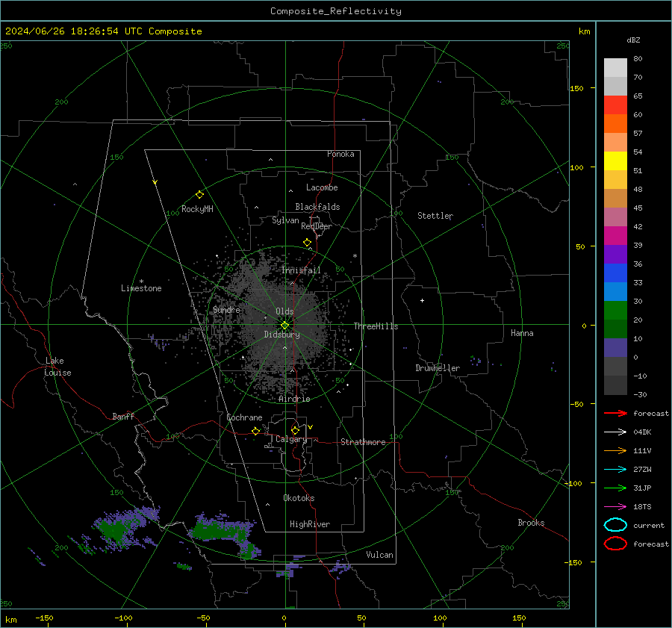Click the green 31JP arrow in legend
672x628 pixels.
point(615,488)
